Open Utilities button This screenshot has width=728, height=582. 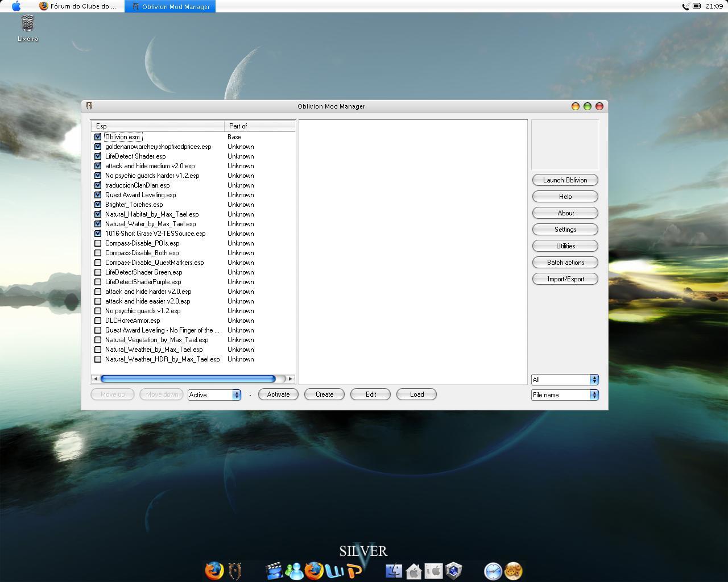click(x=565, y=246)
